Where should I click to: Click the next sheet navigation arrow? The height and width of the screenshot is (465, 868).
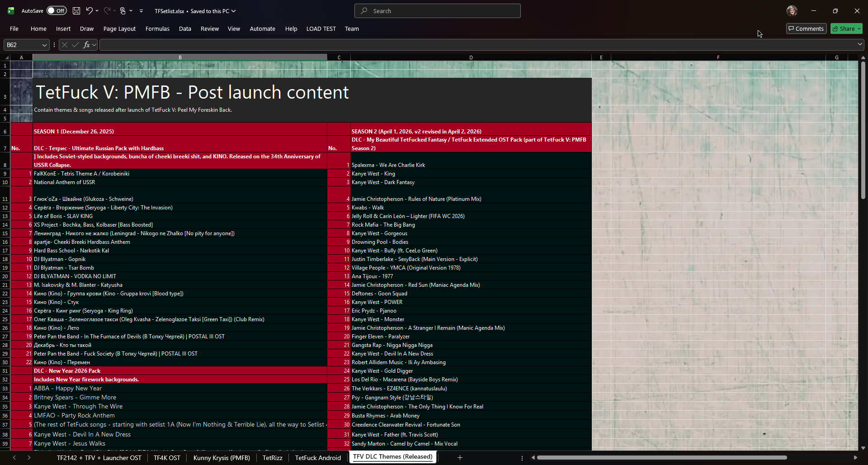pos(28,457)
